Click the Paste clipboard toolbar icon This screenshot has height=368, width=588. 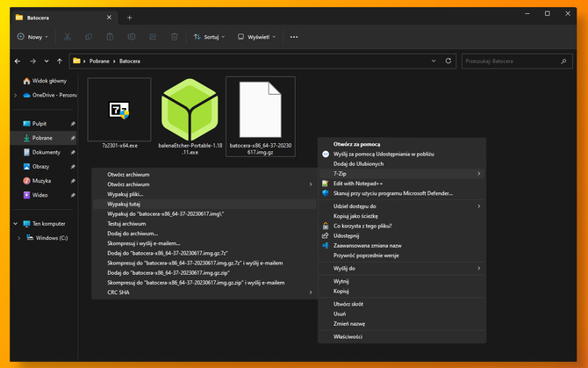tap(110, 37)
